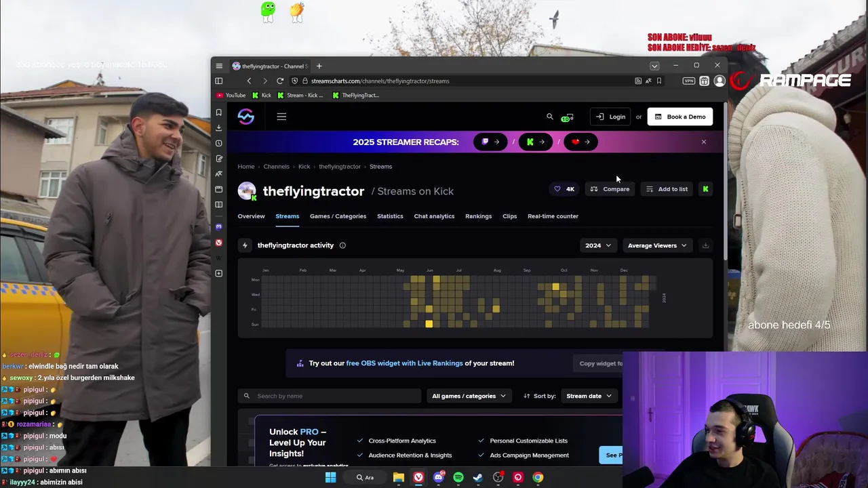This screenshot has width=868, height=488.
Task: Switch to the Overview tab
Action: coord(251,216)
